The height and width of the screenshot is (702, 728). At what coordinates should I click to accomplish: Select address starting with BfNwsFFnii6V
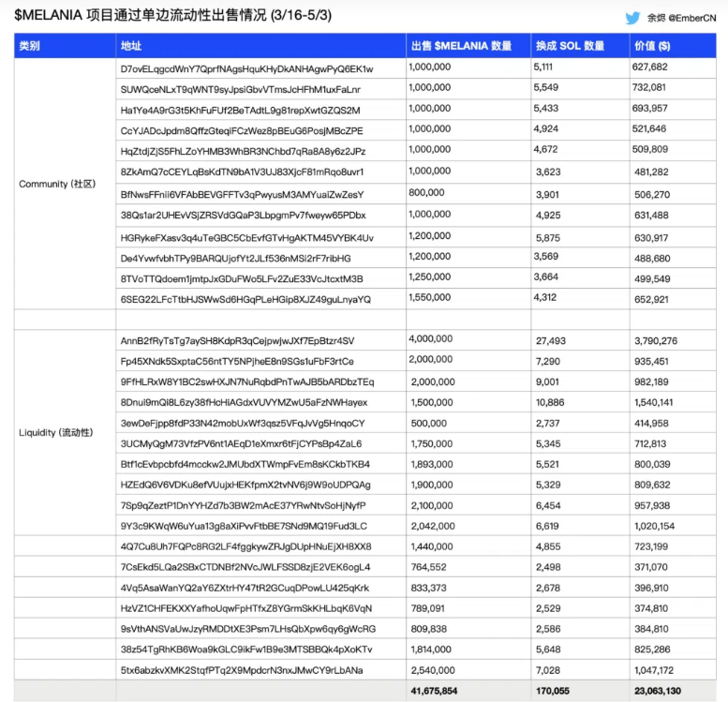coord(242,195)
